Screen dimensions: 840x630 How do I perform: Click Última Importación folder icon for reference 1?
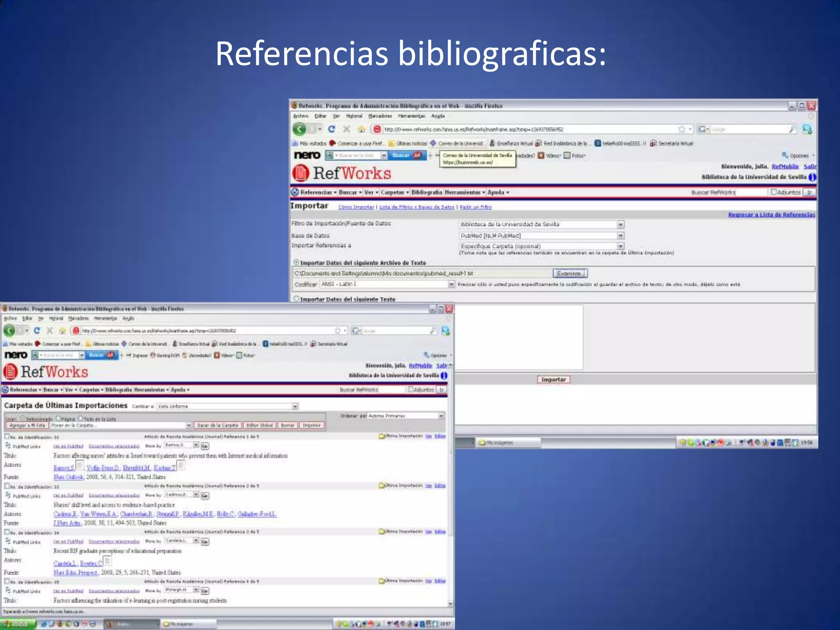(x=381, y=436)
